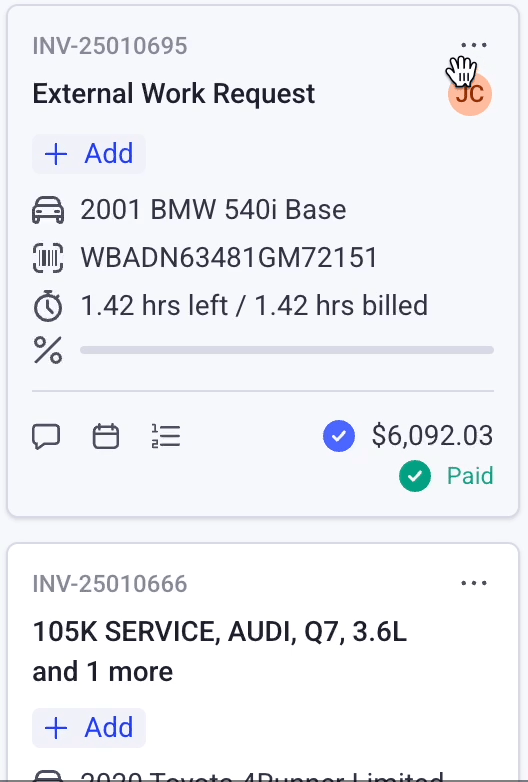Screen dimensions: 528x782
Task: Open three-dot menu on INV-25010695
Action: 474,45
